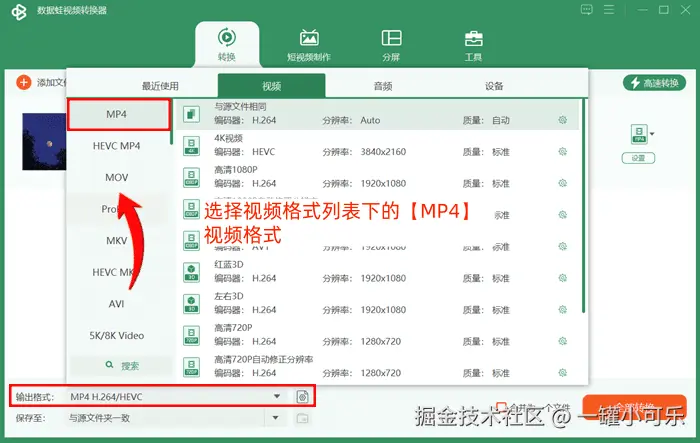The image size is (700, 443).
Task: Open the 工具 toolbox icon
Action: [x=473, y=45]
